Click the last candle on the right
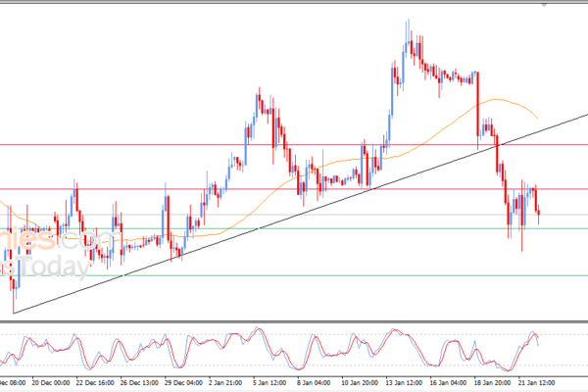Screen dimensions: 588x392 [539, 208]
